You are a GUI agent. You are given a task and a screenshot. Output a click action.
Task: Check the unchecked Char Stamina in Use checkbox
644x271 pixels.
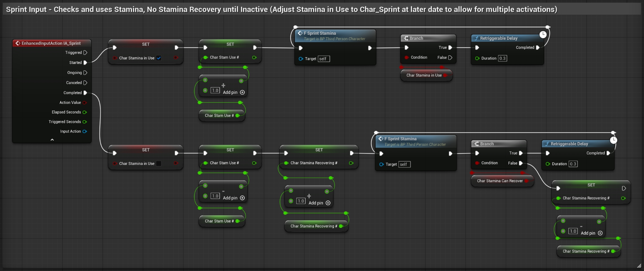(x=159, y=164)
